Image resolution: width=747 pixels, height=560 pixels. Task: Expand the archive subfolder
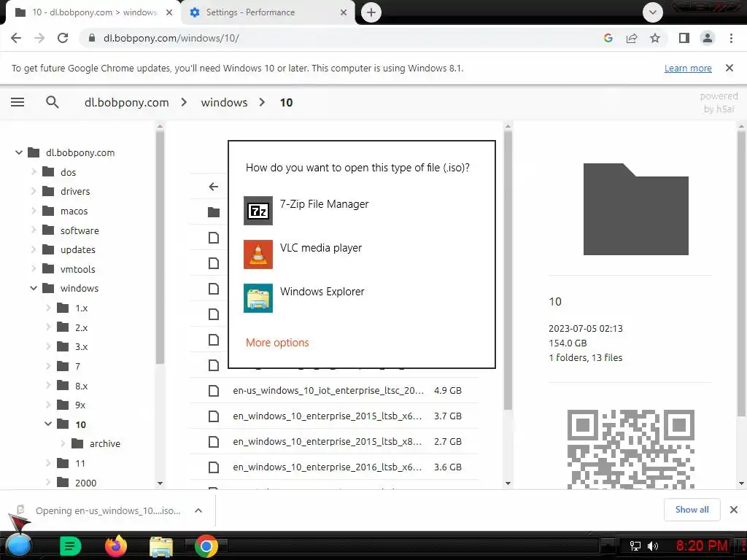click(63, 443)
